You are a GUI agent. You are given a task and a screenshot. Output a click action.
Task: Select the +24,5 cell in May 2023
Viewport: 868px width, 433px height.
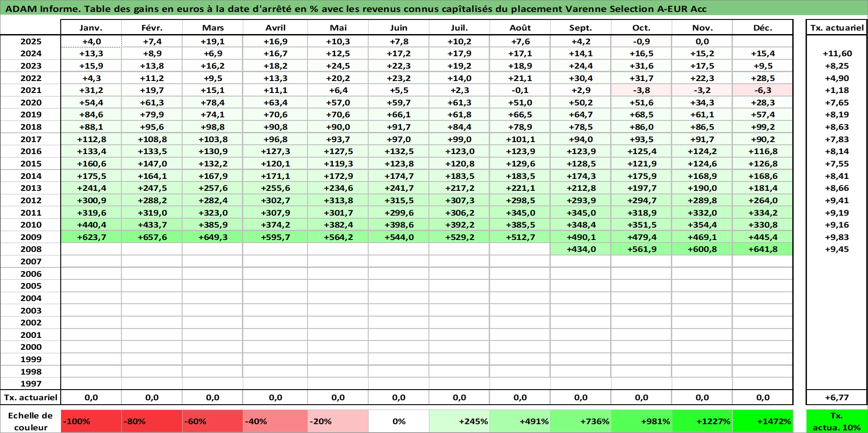point(338,66)
